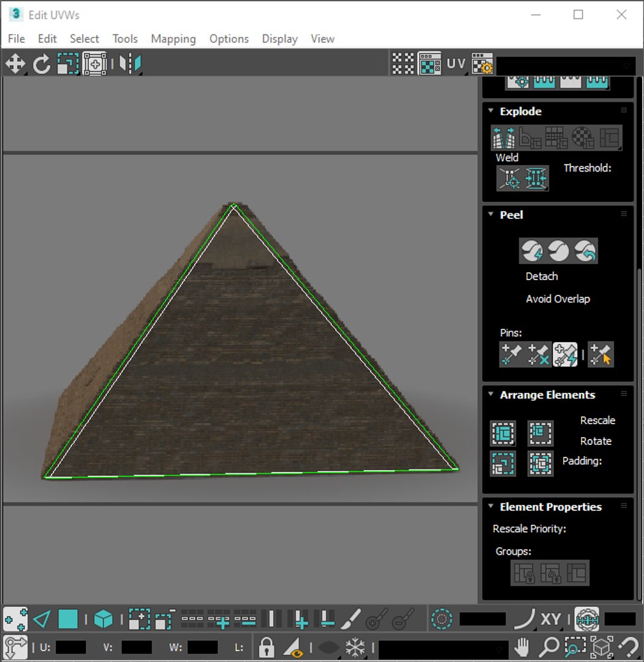Switch to Edge sub-object mode
This screenshot has height=662, width=644.
click(x=42, y=619)
